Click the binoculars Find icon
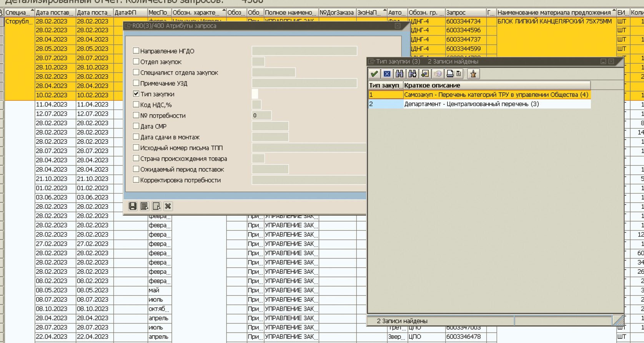Image resolution: width=644 pixels, height=343 pixels. tap(399, 74)
